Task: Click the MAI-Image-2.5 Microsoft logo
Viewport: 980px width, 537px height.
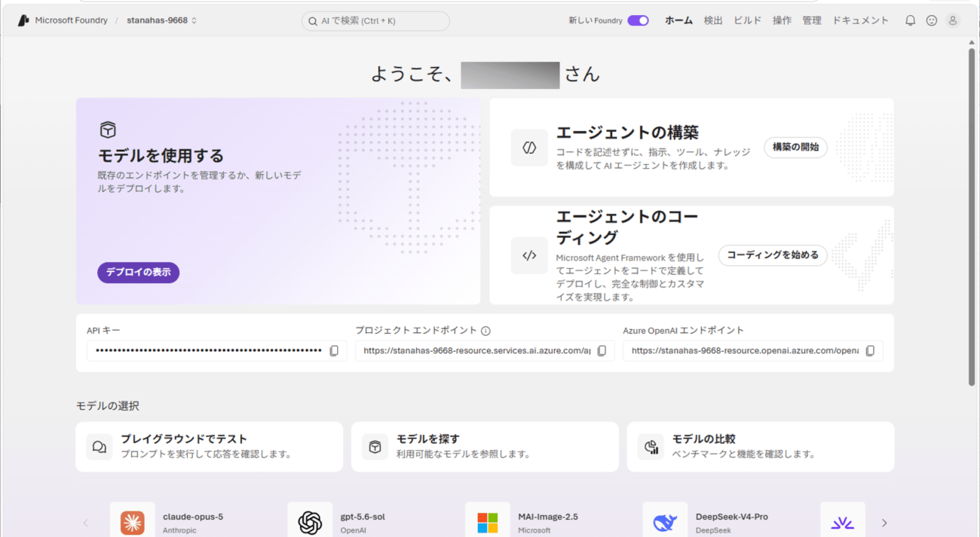Action: click(x=488, y=522)
